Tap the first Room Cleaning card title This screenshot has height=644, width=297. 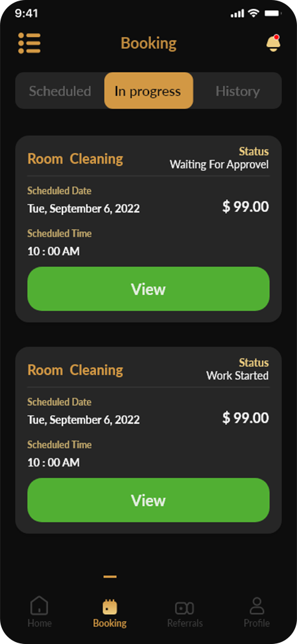(75, 159)
